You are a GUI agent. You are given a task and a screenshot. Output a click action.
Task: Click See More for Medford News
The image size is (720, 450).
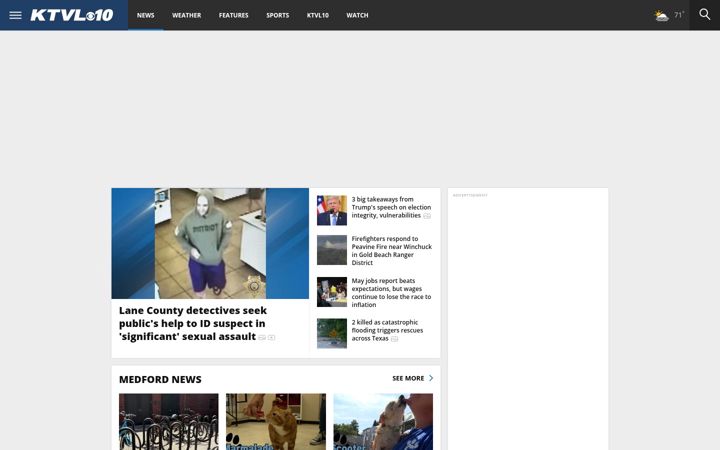click(408, 378)
